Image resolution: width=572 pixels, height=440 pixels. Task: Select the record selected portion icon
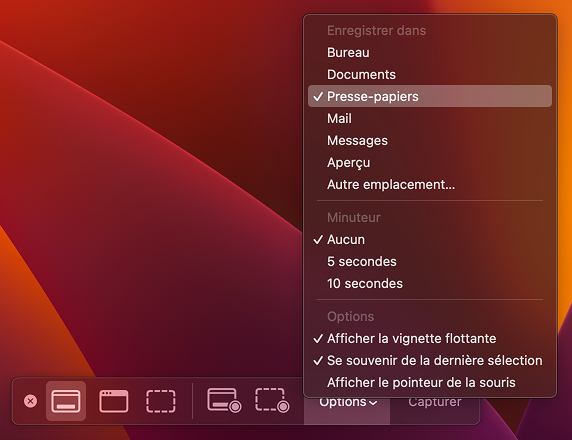(272, 401)
